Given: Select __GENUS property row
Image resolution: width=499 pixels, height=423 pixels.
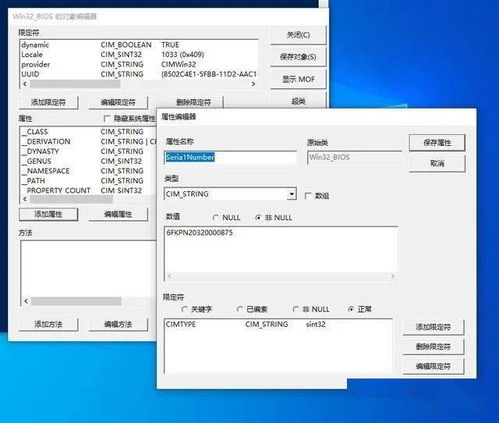Looking at the screenshot, I should coord(88,161).
